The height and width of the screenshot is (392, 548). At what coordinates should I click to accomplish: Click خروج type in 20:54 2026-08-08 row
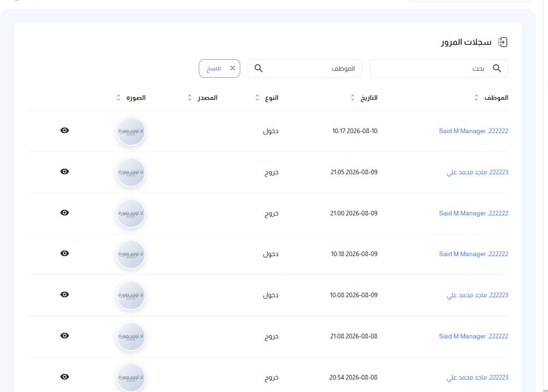pyautogui.click(x=272, y=378)
